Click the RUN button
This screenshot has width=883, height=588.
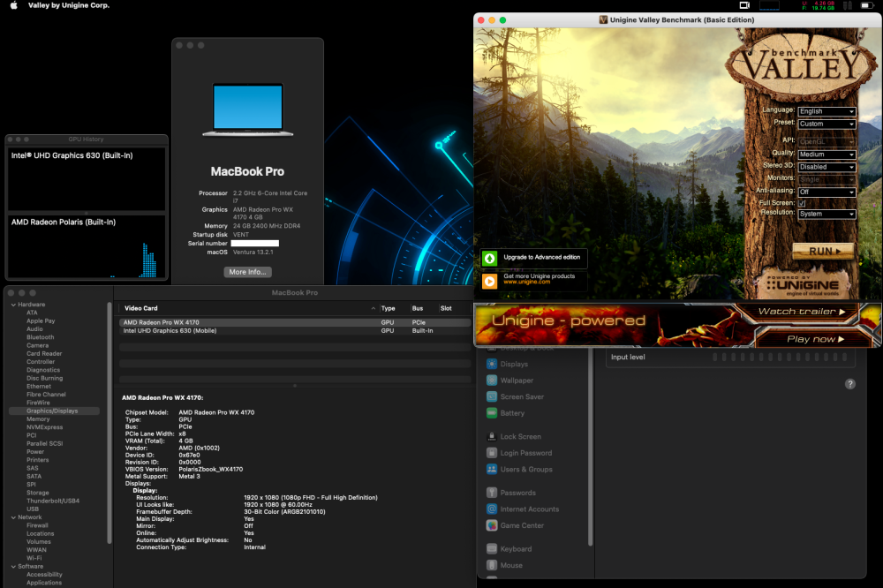[823, 252]
